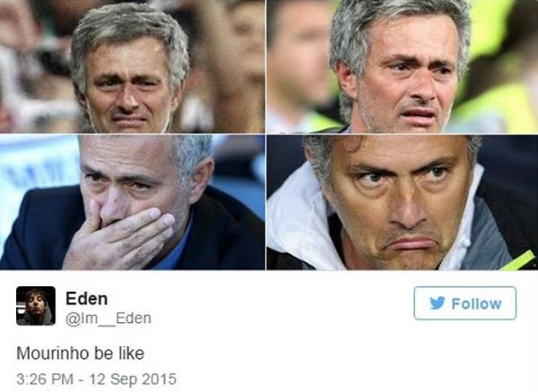Open photo of teary man near yellow vests
The height and width of the screenshot is (392, 538).
[402, 66]
